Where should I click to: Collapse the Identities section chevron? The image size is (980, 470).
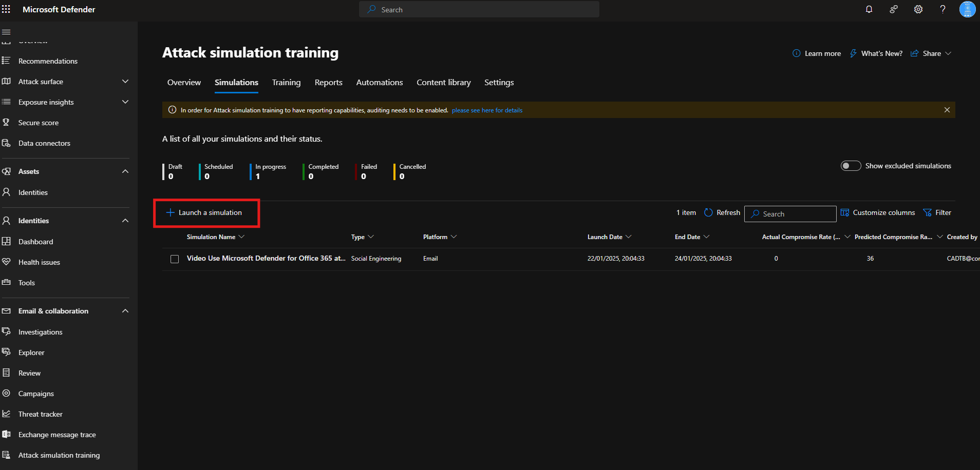click(x=125, y=221)
